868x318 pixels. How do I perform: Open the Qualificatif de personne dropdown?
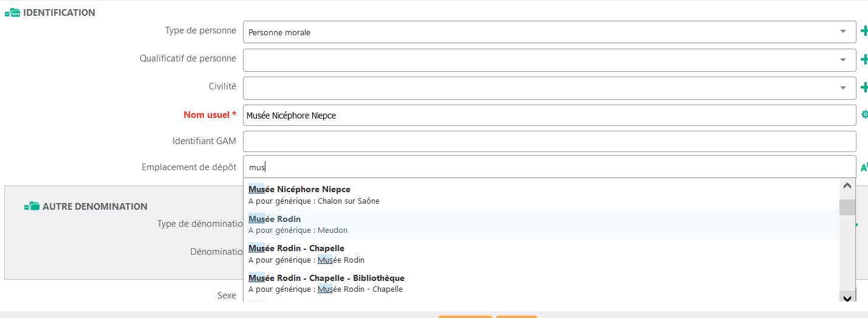(x=842, y=60)
